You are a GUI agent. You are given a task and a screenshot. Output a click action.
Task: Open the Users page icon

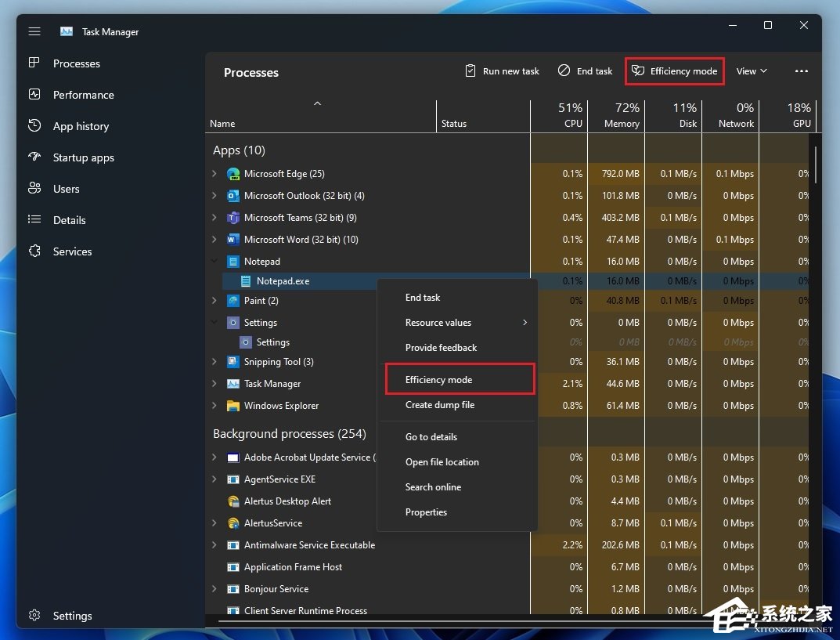click(34, 189)
